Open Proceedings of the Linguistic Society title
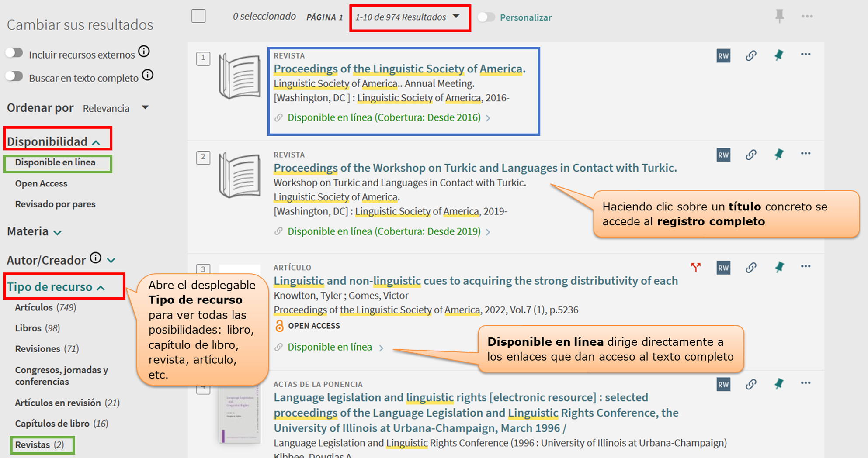 [x=399, y=69]
